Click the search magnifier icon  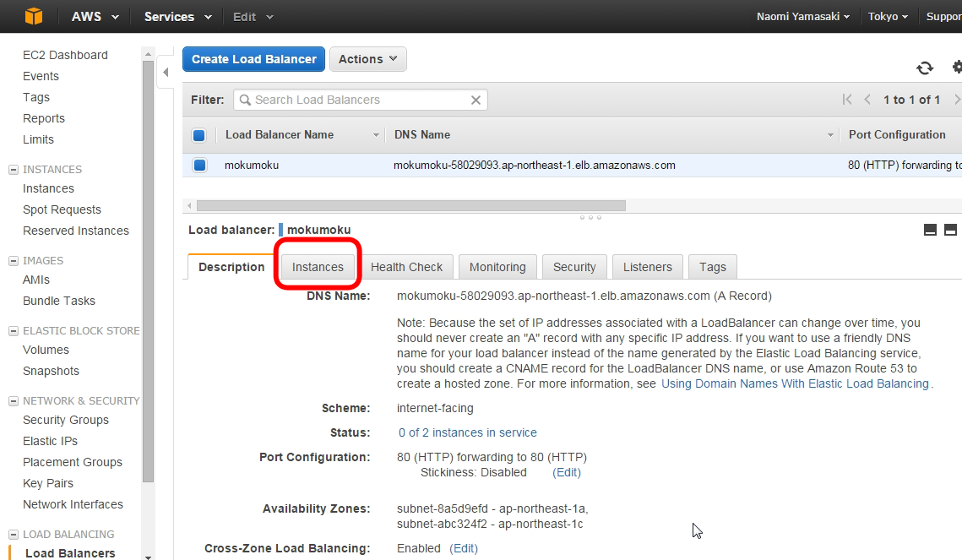(245, 100)
